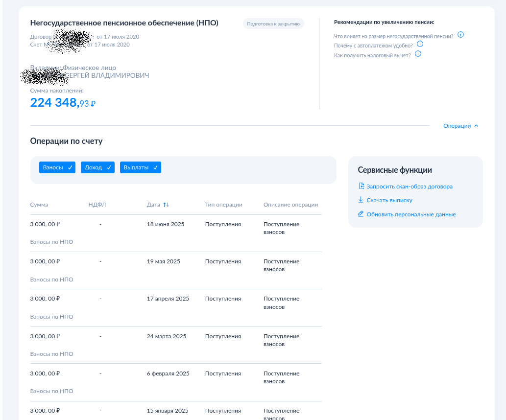506x420 pixels.
Task: Select the 19 мая 2025 date cell
Action: [x=163, y=261]
